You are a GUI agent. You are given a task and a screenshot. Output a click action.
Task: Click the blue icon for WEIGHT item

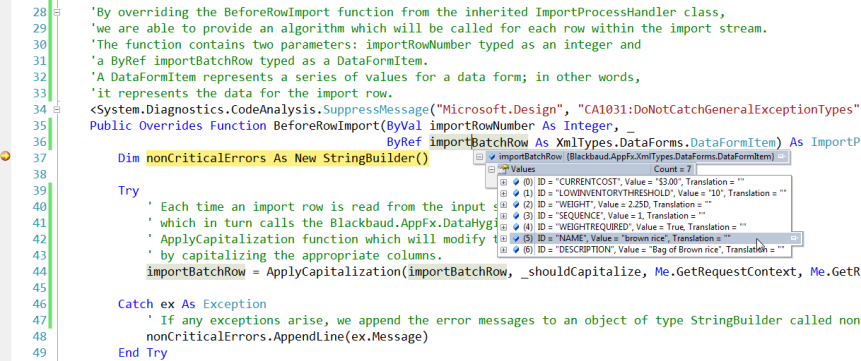pyautogui.click(x=516, y=204)
